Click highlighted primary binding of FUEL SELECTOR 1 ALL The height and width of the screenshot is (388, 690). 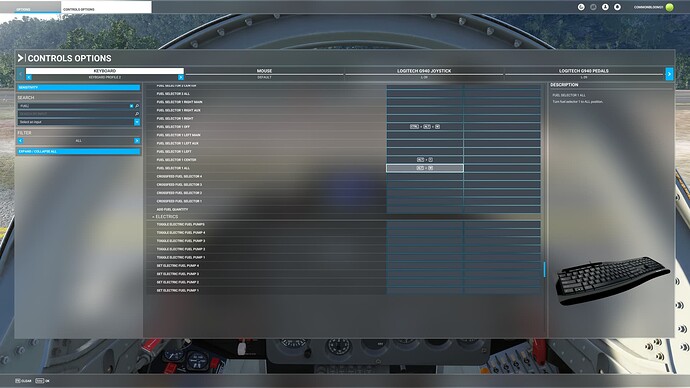coord(425,168)
